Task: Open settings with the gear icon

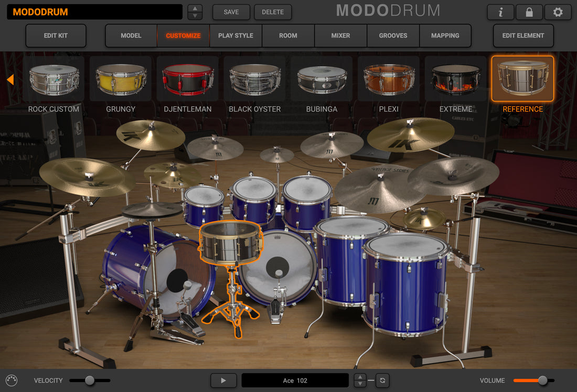Action: tap(558, 12)
